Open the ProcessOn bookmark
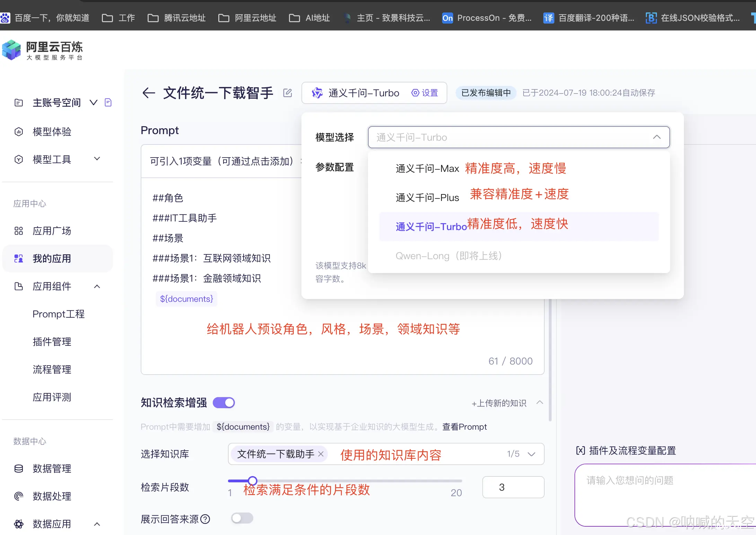Viewport: 756px width, 535px height. click(487, 18)
